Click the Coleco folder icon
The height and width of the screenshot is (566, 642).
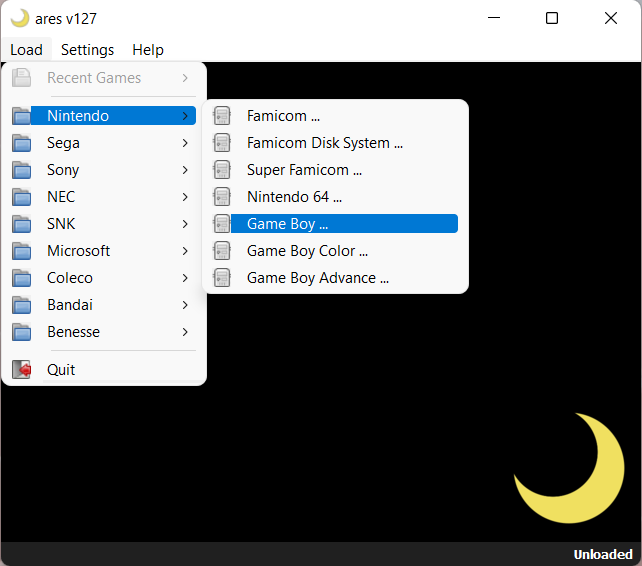(x=21, y=278)
